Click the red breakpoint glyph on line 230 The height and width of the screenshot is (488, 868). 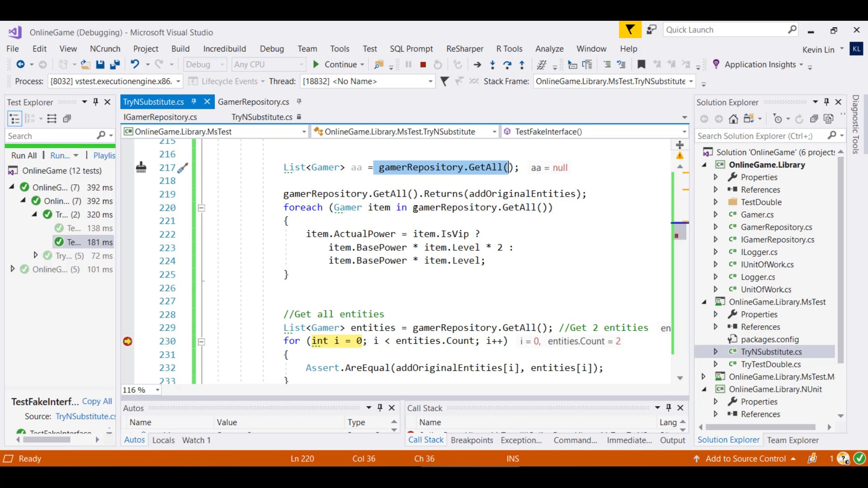(128, 341)
